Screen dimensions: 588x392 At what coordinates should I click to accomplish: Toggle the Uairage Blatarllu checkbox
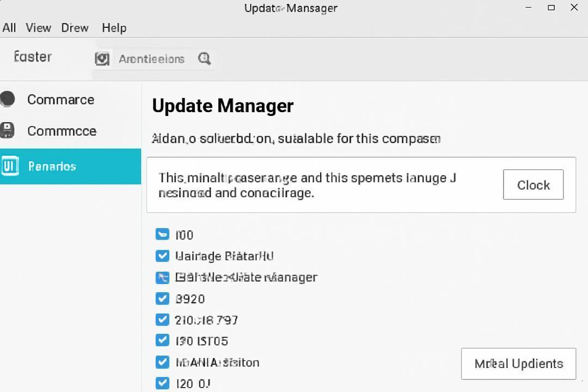162,256
